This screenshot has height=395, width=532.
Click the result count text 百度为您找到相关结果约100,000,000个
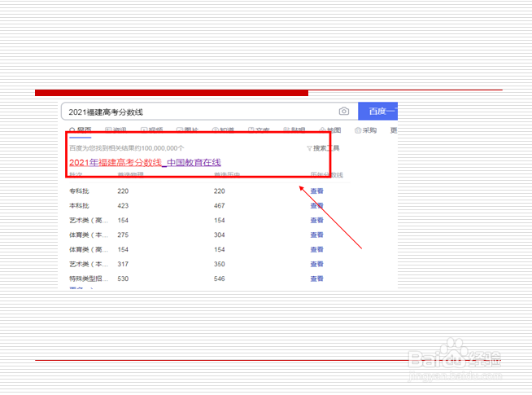pyautogui.click(x=127, y=148)
